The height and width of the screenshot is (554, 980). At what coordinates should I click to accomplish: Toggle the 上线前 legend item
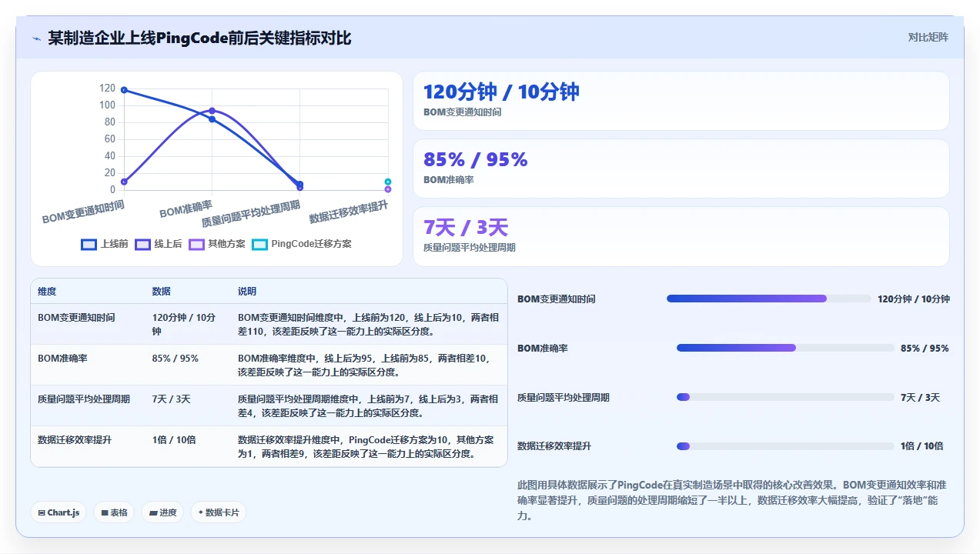click(105, 244)
